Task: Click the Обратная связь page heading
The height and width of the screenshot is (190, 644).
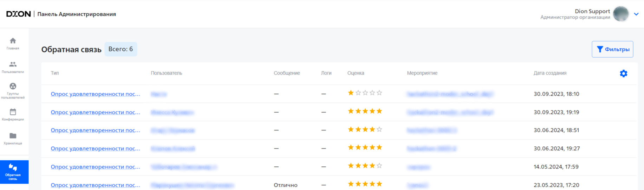Action: pyautogui.click(x=71, y=50)
